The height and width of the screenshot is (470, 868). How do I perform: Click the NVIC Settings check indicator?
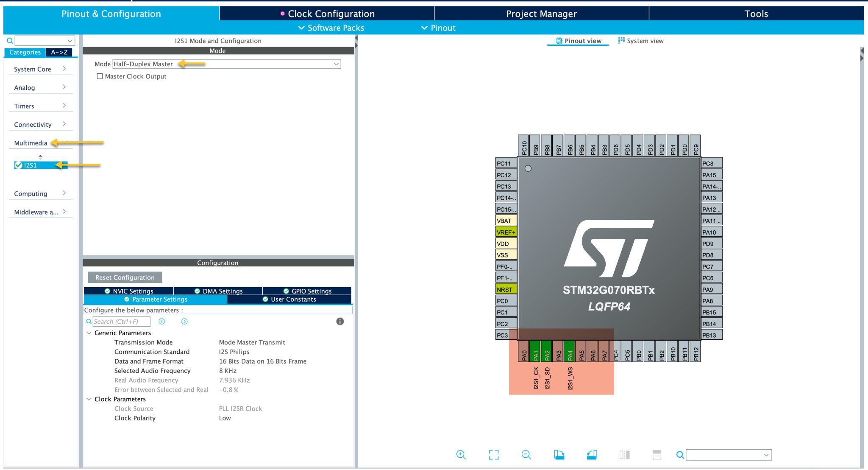(x=107, y=291)
